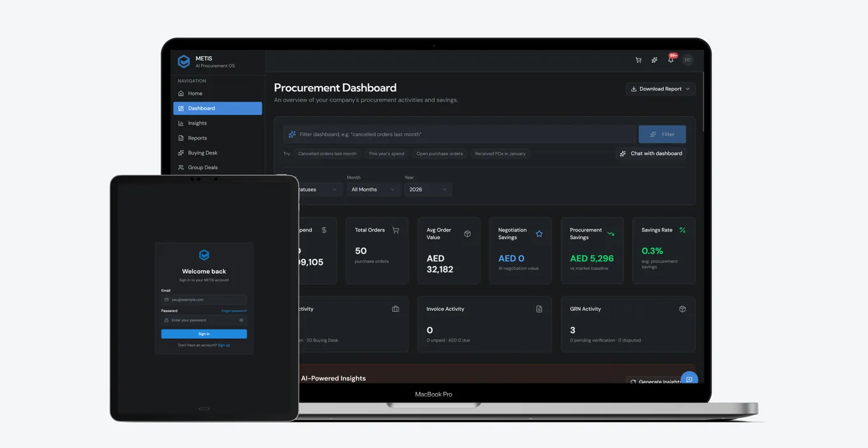Image resolution: width=868 pixels, height=448 pixels.
Task: Click the package icon on GRN Activity card
Action: (682, 309)
